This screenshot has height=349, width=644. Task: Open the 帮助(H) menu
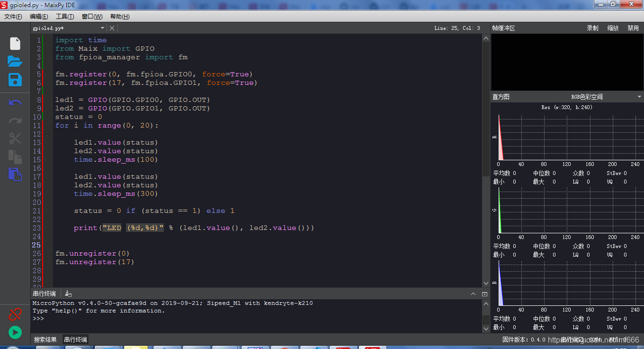120,17
